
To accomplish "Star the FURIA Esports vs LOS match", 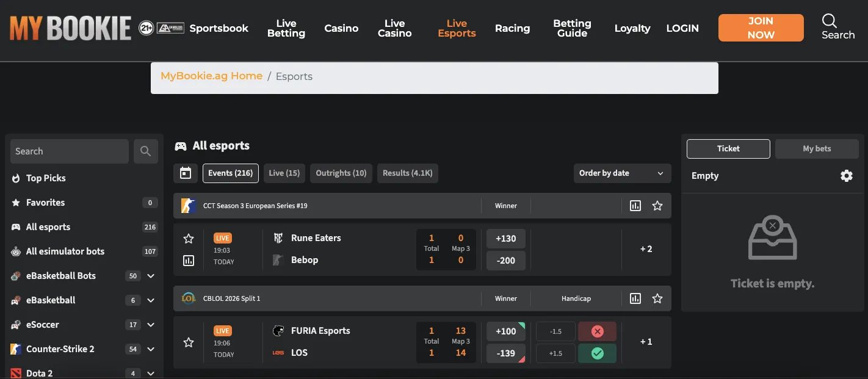I will coord(189,342).
